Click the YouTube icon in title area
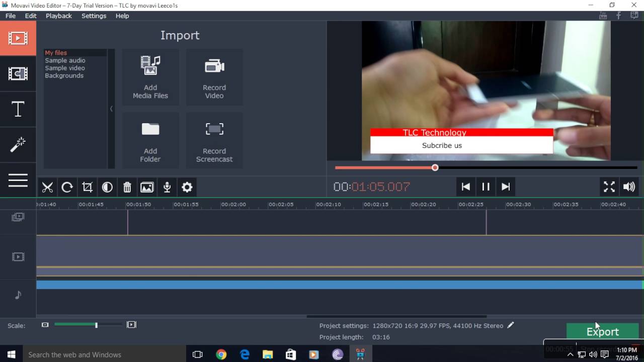 point(603,16)
